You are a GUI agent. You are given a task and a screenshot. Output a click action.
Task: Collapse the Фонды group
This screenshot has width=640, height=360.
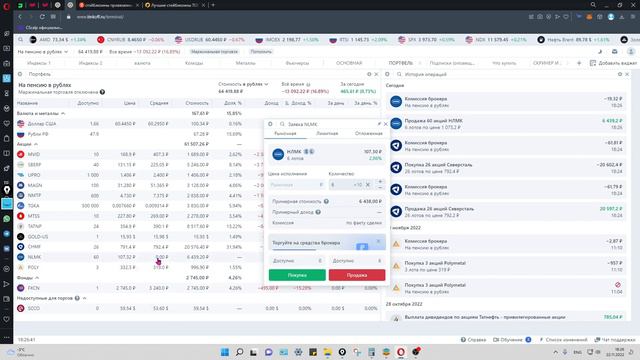(x=37, y=278)
